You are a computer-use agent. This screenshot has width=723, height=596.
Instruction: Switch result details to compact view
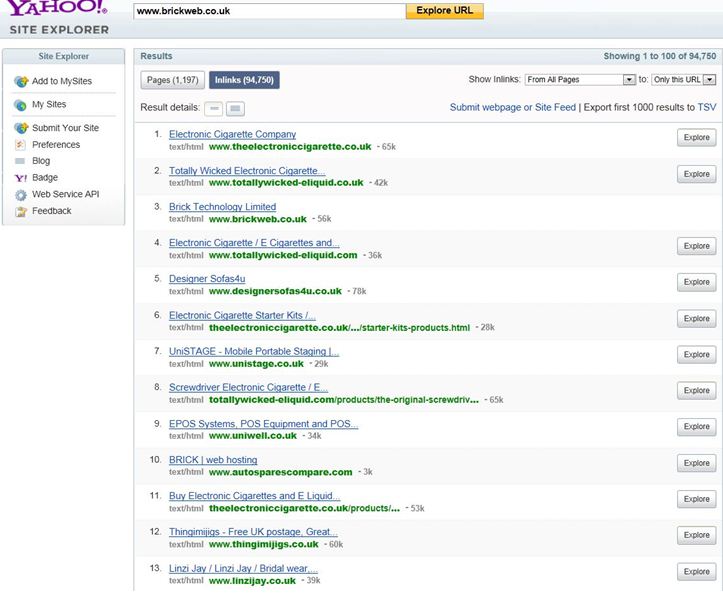click(214, 107)
